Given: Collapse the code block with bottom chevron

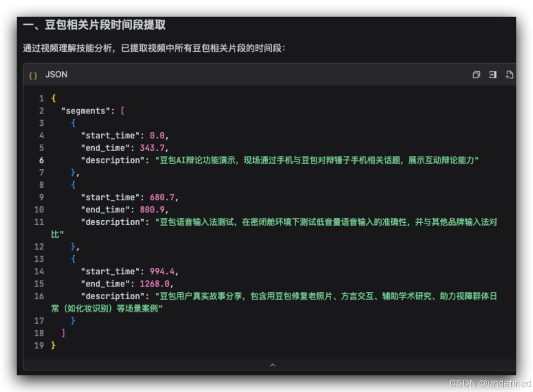Looking at the screenshot, I should point(272,365).
